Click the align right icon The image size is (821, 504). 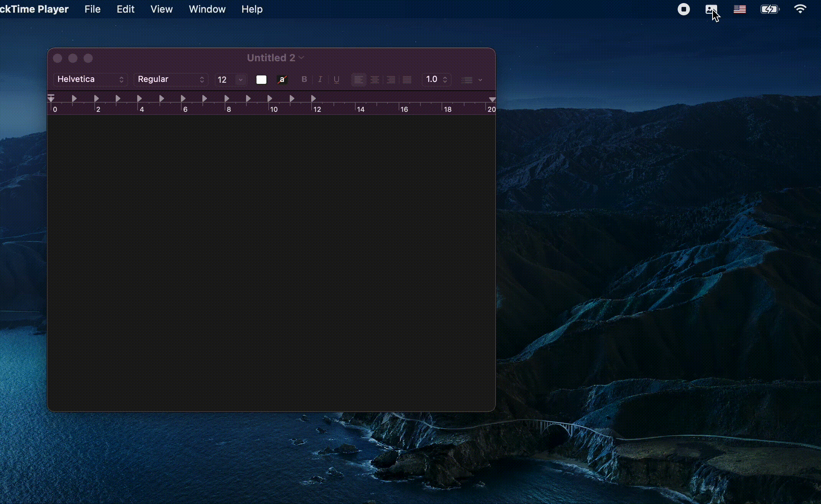(x=391, y=80)
